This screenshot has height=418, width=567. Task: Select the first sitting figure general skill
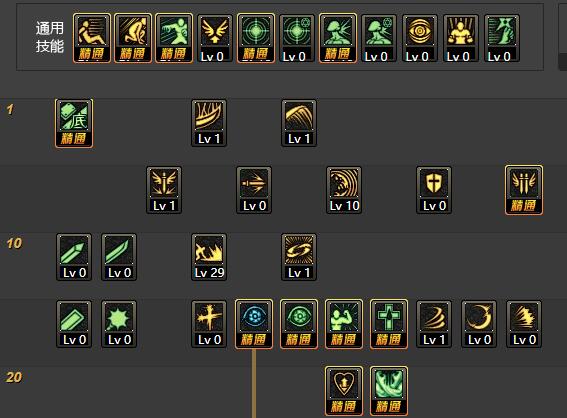point(92,39)
